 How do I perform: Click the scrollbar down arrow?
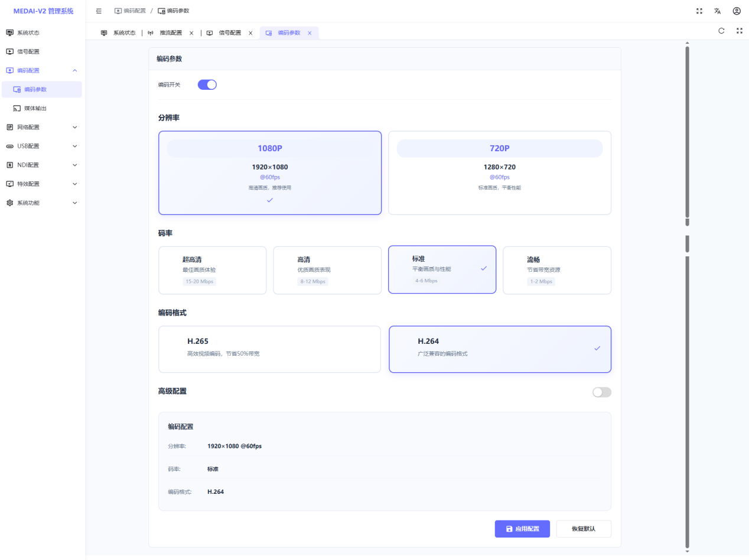[x=687, y=552]
